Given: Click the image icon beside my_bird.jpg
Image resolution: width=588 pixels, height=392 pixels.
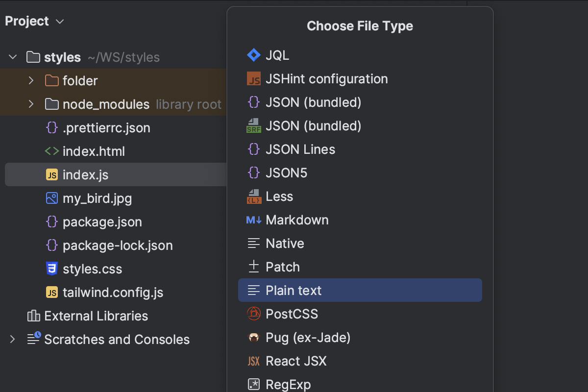Looking at the screenshot, I should tap(51, 198).
